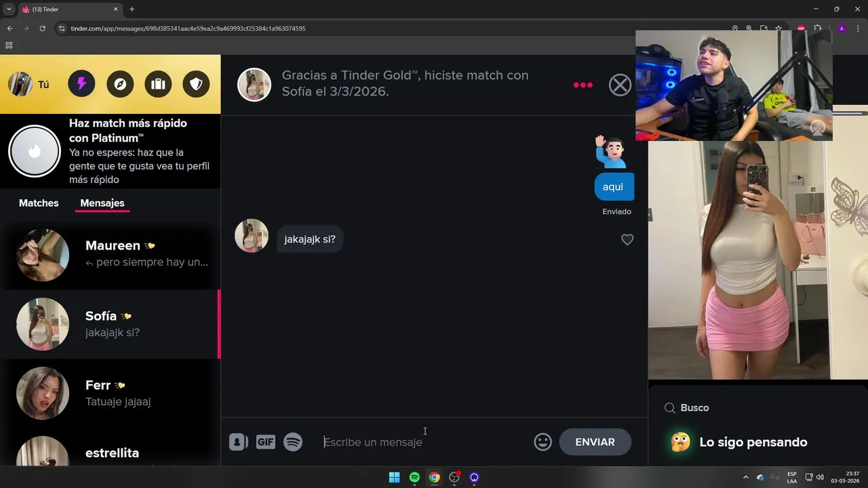Click 'Lo sigo pensando' in the profile panel
868x488 pixels.
click(753, 443)
